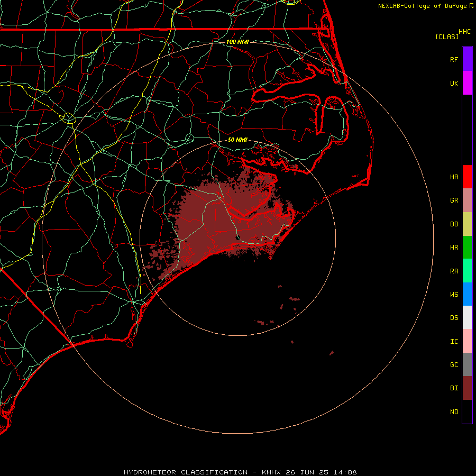The image size is (476, 476).
Task: Click the WS legend label
Action: point(454,294)
